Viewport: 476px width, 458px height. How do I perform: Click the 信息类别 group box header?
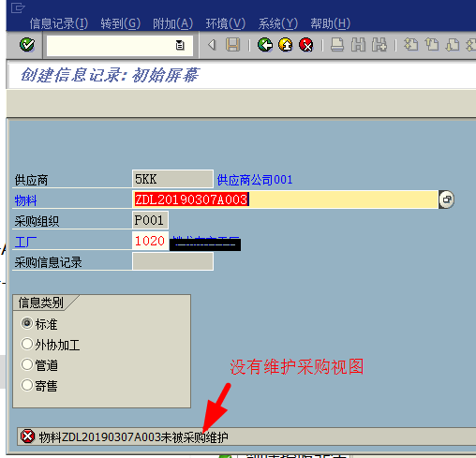41,303
